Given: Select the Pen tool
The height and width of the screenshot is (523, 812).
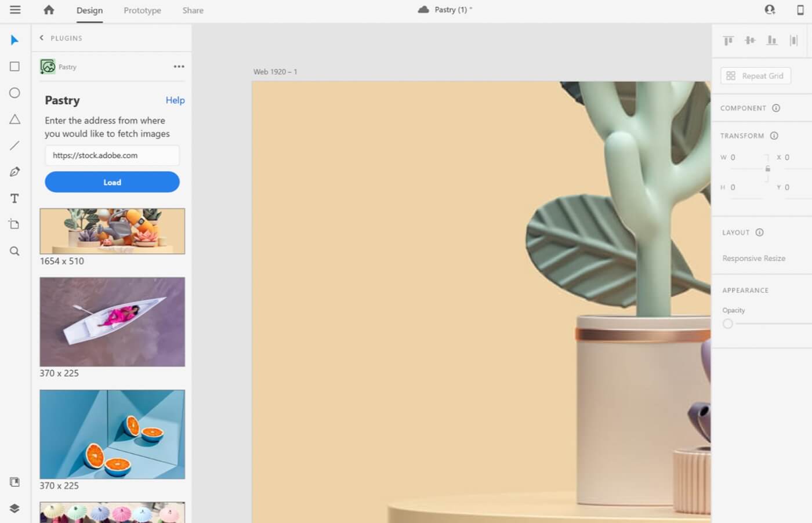Looking at the screenshot, I should (14, 172).
